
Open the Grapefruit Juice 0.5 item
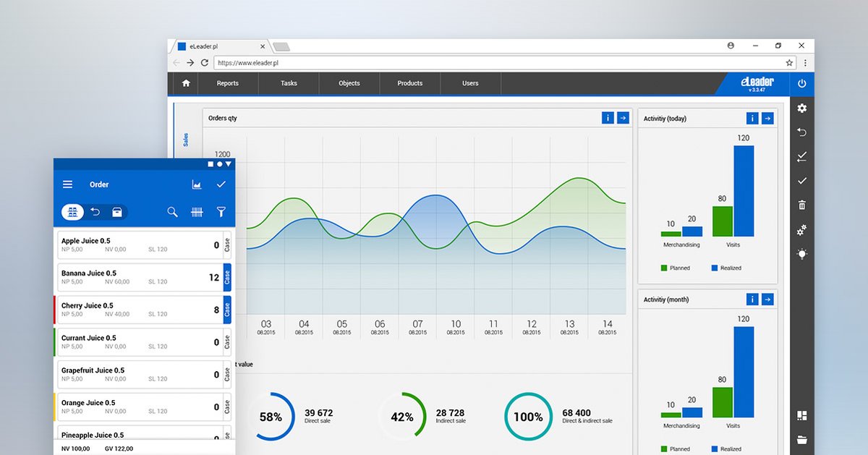pos(140,374)
